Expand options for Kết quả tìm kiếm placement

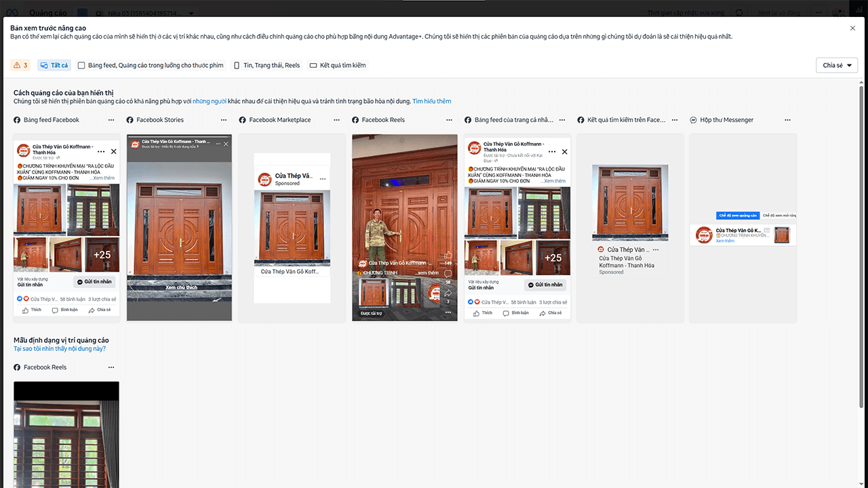point(675,120)
